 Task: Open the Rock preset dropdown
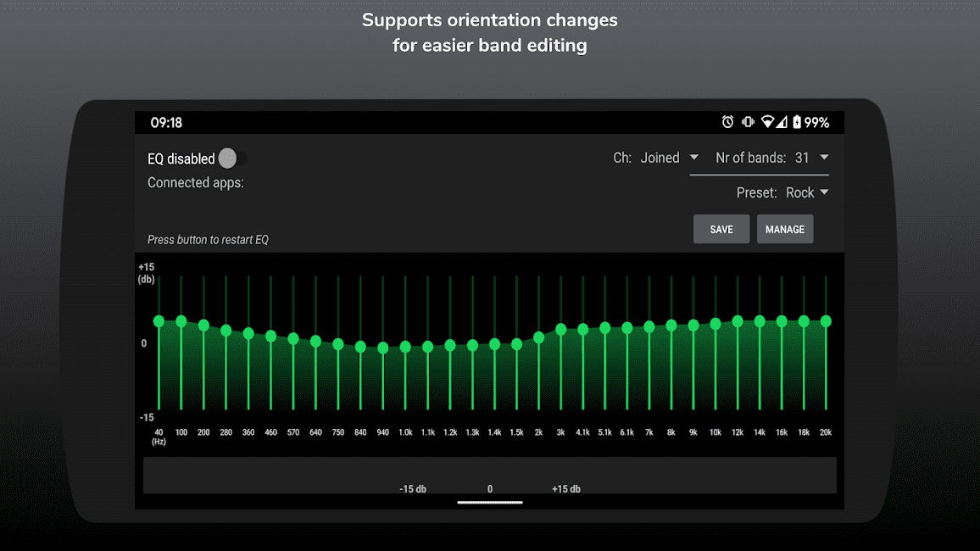[806, 192]
